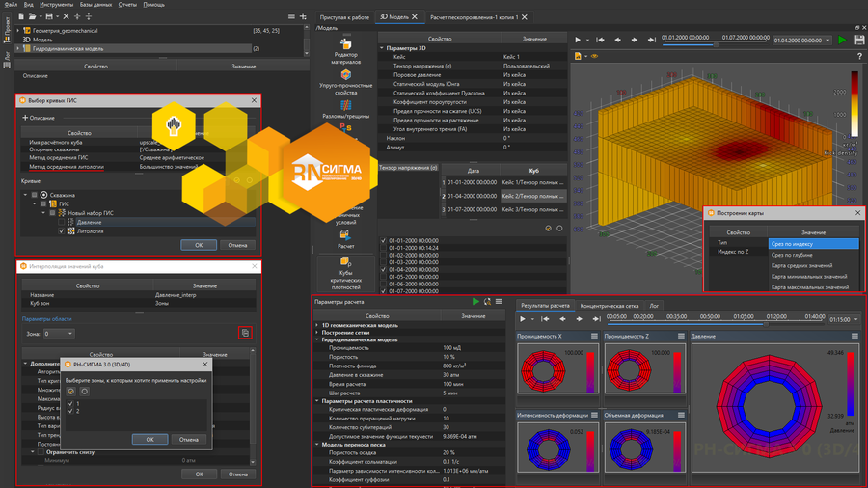The height and width of the screenshot is (488, 868).
Task: Collapse the Параметры 3D section
Action: click(382, 48)
